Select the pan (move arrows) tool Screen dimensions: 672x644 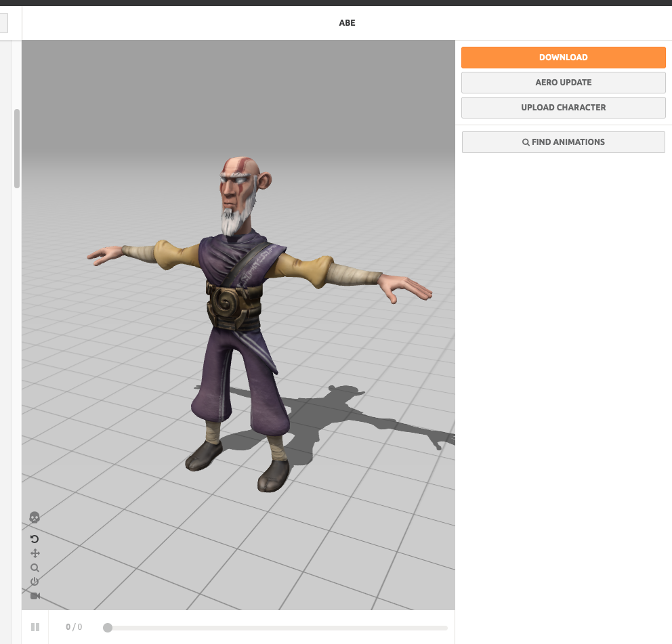click(35, 553)
